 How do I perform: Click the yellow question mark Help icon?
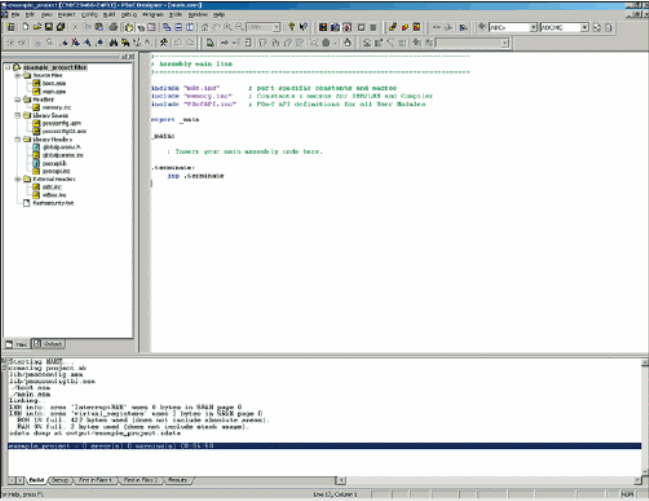291,27
